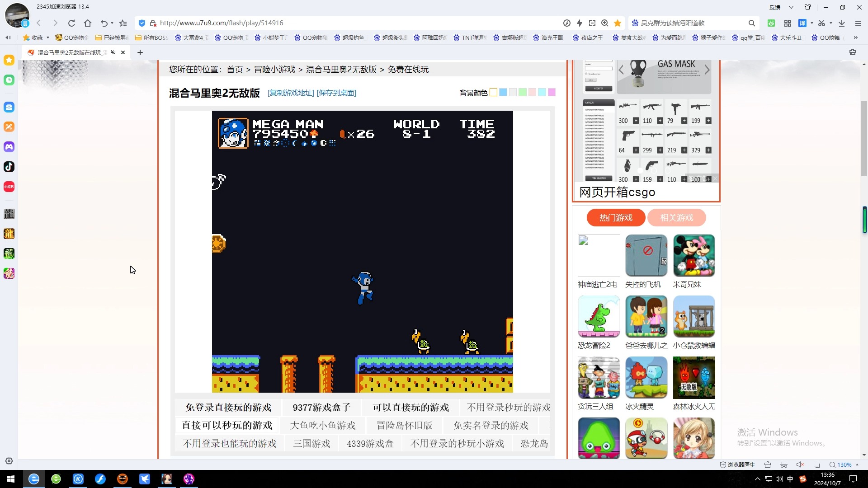Click the scissors screenshot tool icon

coord(821,23)
